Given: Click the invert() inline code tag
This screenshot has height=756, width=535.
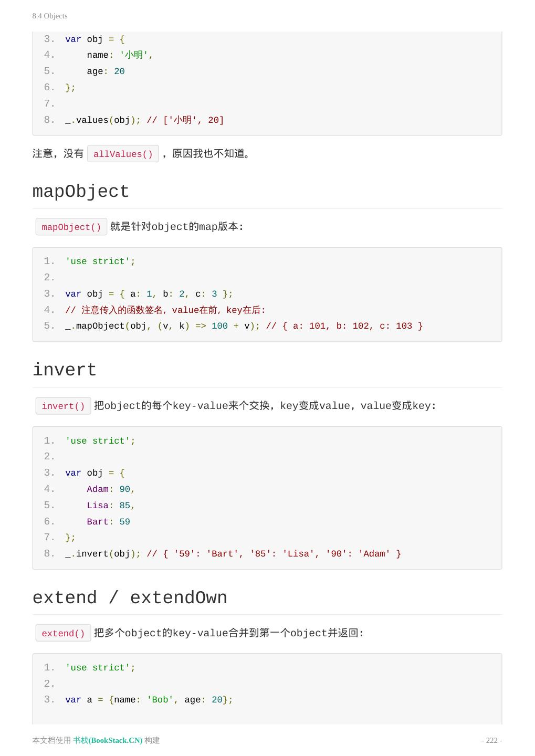Looking at the screenshot, I should (63, 406).
